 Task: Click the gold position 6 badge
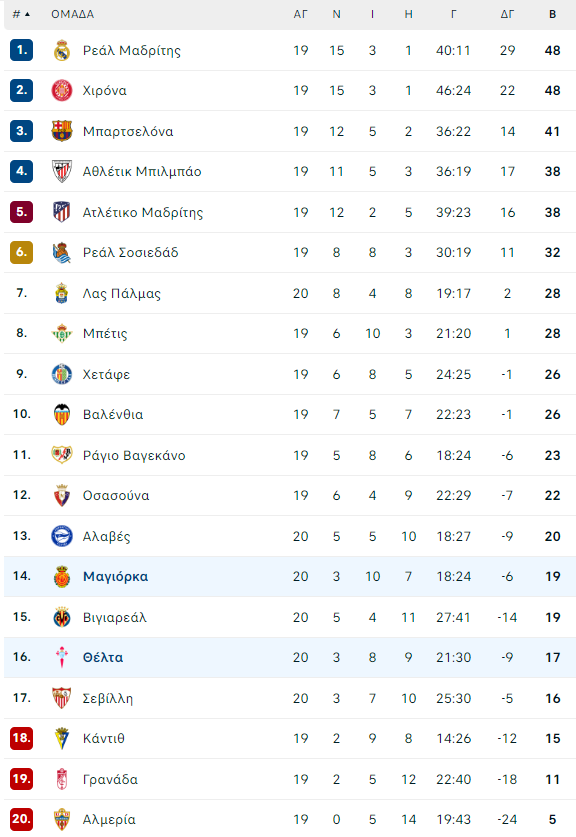[x=21, y=252]
